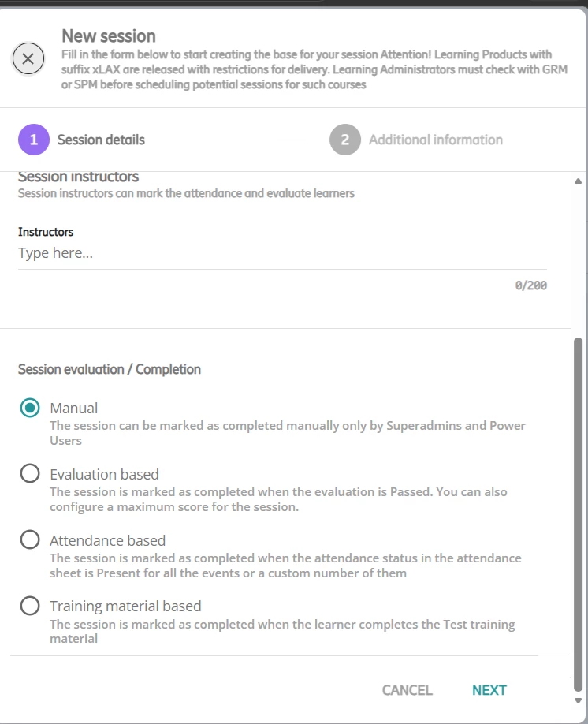588x724 pixels.
Task: Select the Manual completion radio button
Action: (x=30, y=408)
